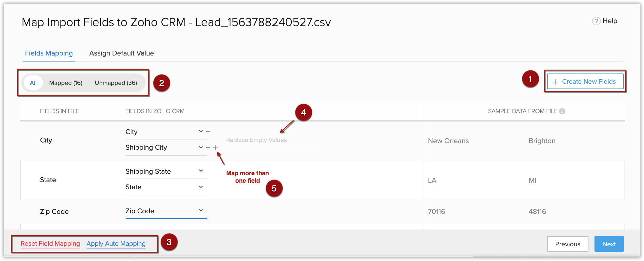
Task: Click the sample data info icon
Action: [562, 111]
